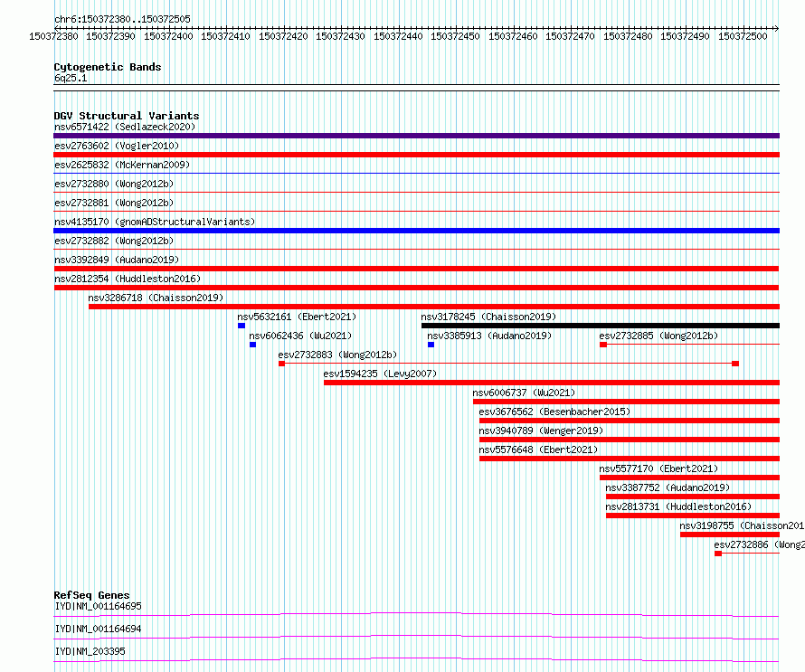Open nsv4135170 (gnomADStructuralVariants) label
The height and width of the screenshot is (672, 805).
coord(155,222)
